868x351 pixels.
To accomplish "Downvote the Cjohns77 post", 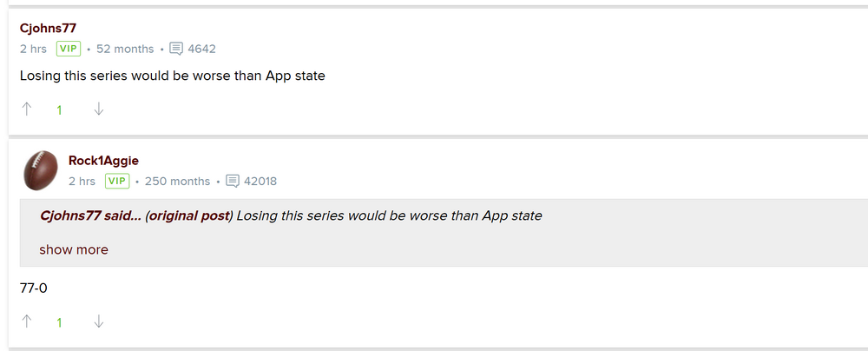I will click(x=99, y=109).
